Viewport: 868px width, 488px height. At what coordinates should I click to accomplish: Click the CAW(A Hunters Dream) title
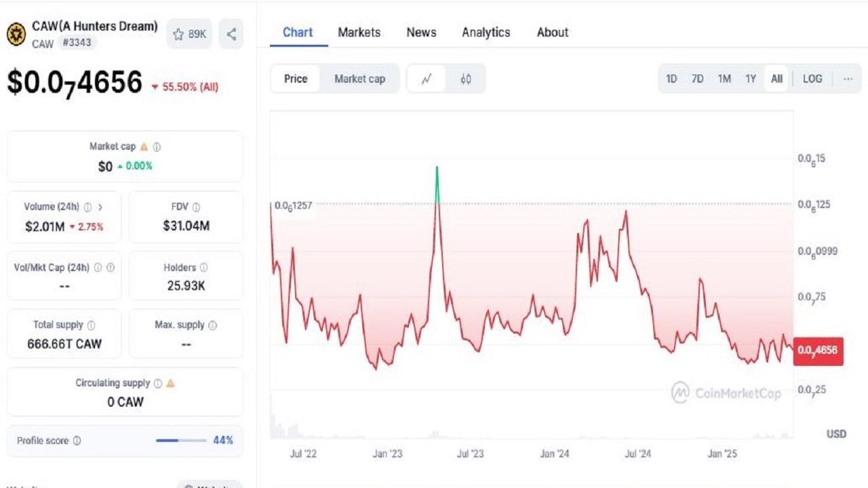[x=95, y=26]
